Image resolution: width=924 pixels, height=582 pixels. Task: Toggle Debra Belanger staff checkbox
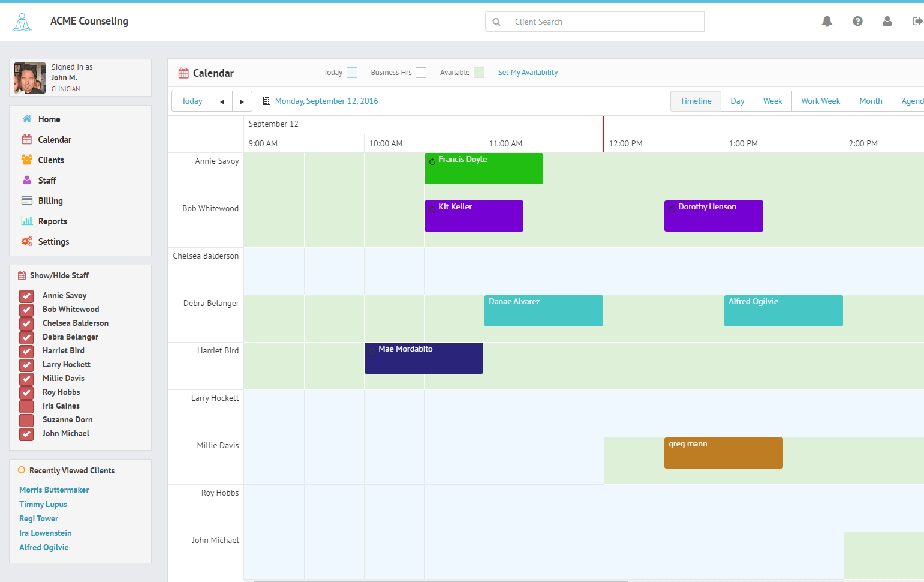pos(26,337)
